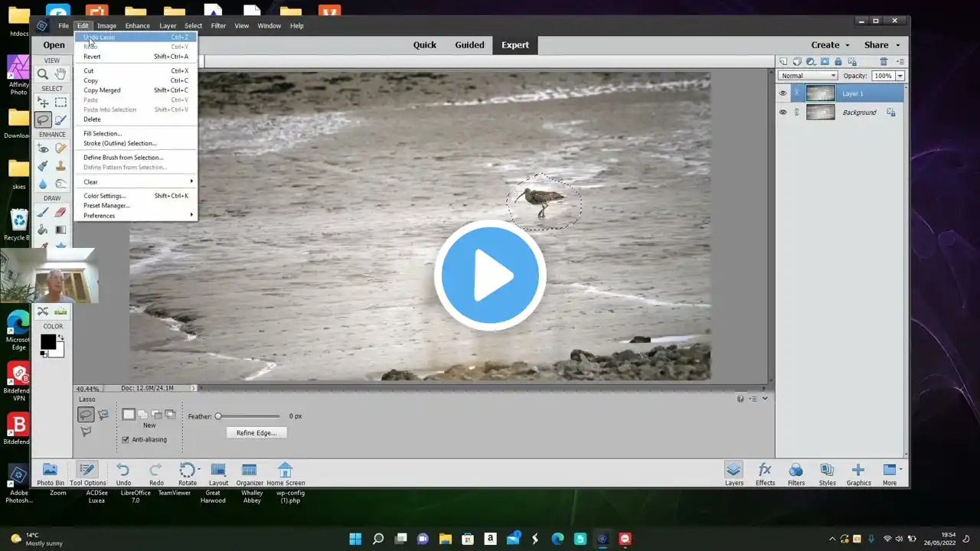Click the Refine Edge button
Screen dimensions: 980x551
point(256,433)
